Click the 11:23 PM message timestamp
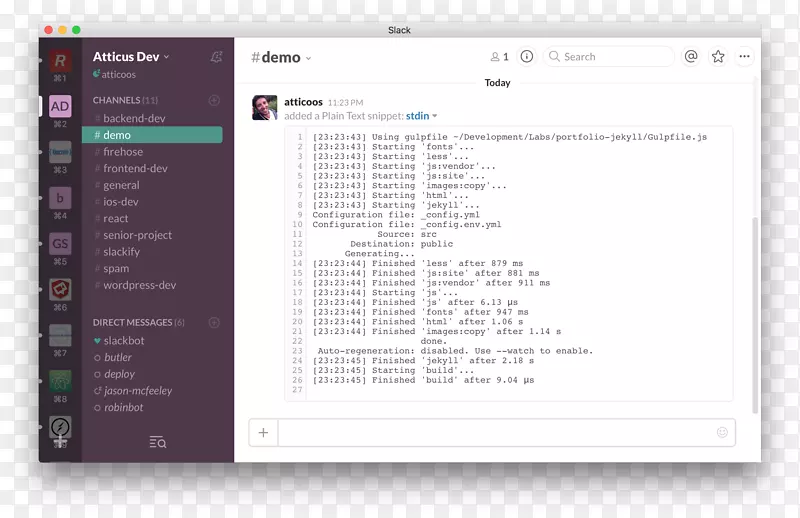 point(345,103)
